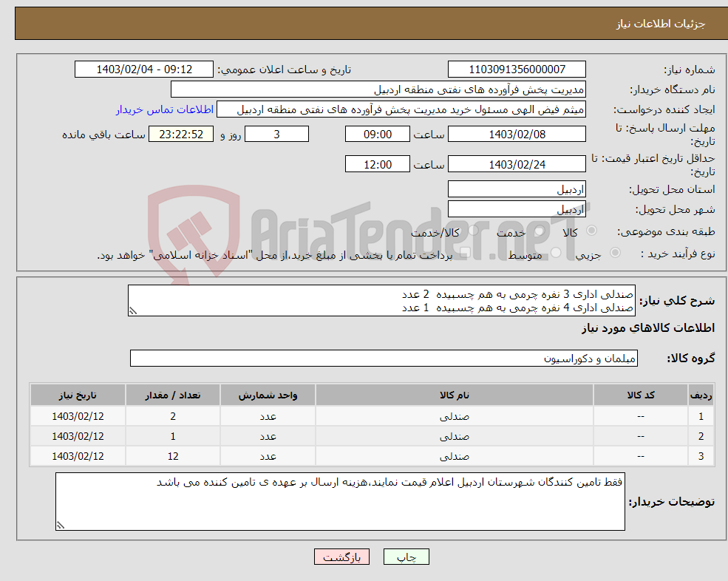Select the کالا radio button
728x581 pixels.
(591, 231)
